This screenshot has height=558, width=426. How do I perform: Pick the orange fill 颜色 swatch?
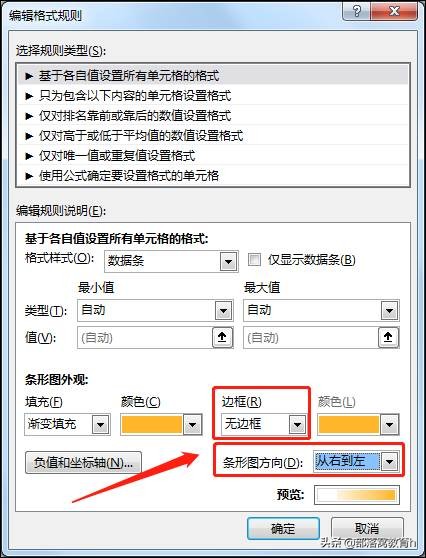click(x=152, y=424)
